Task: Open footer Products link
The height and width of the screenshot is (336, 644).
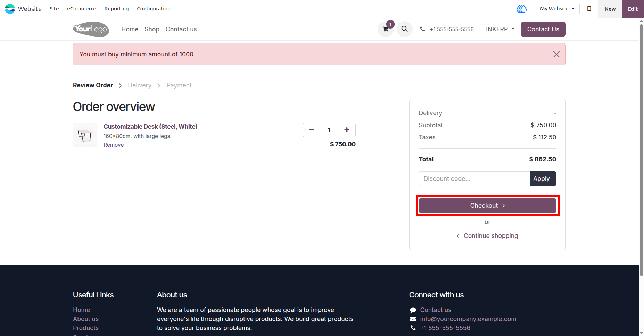Action: (x=86, y=328)
